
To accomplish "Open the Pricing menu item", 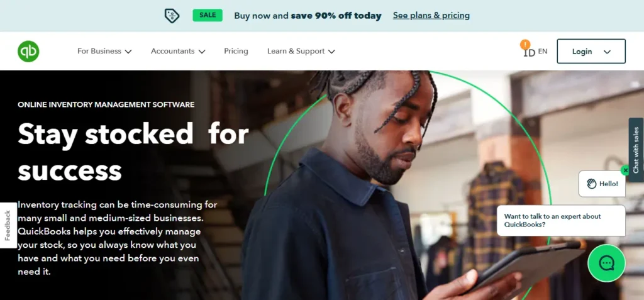I will click(x=236, y=52).
